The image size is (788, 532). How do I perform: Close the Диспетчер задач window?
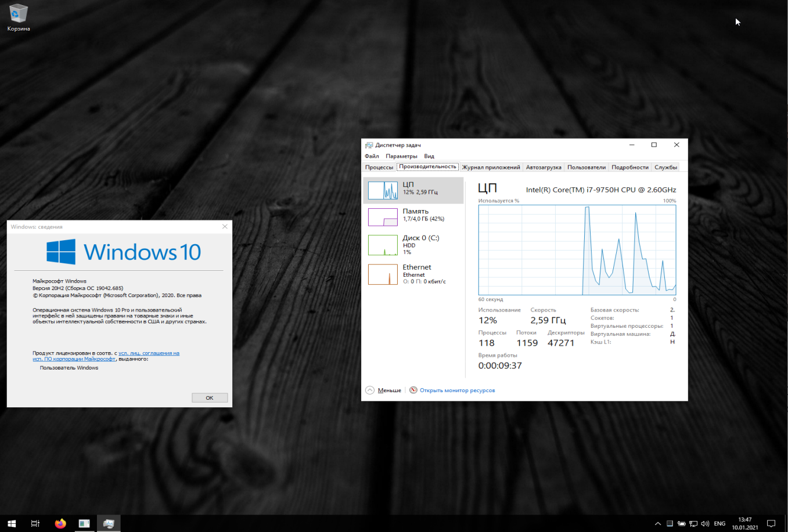pyautogui.click(x=677, y=145)
